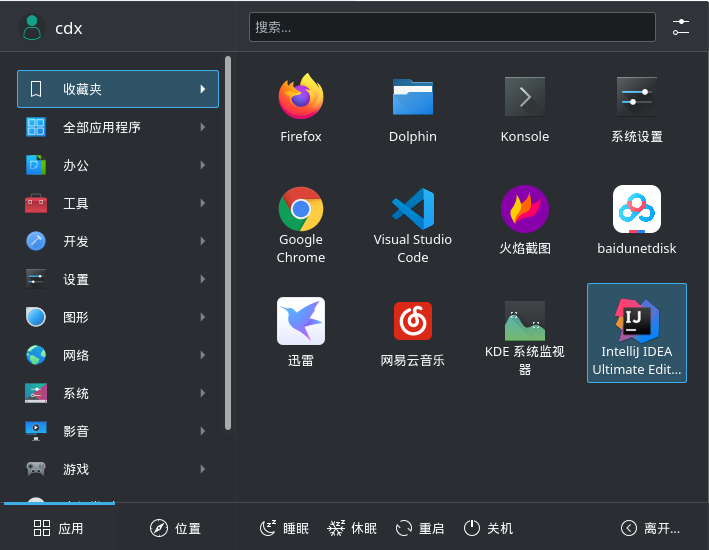709x550 pixels.
Task: Expand the 收藏夹 category arrow
Action: click(x=203, y=89)
